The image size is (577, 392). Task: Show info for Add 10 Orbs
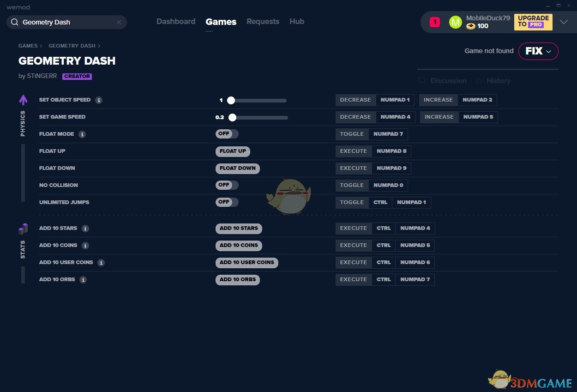pyautogui.click(x=83, y=280)
